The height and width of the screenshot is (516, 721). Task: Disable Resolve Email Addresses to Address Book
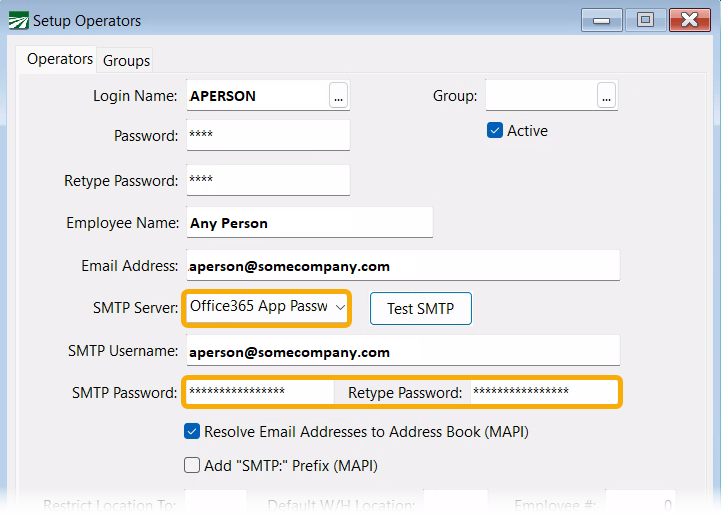coord(192,432)
